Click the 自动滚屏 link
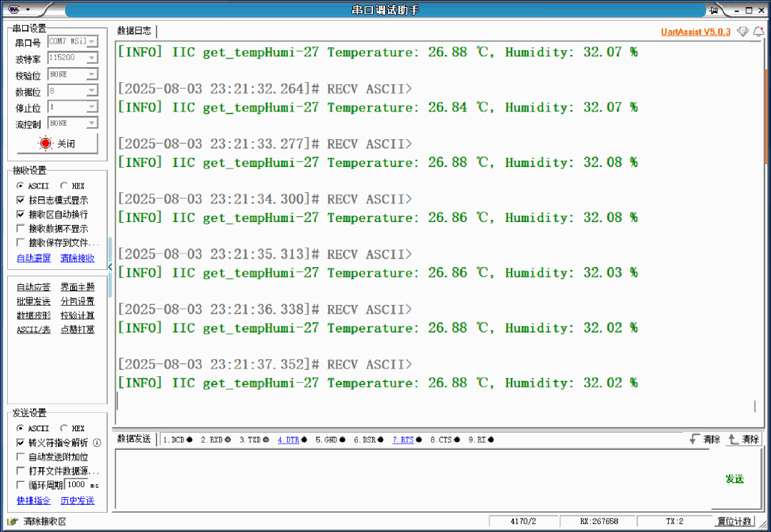The image size is (771, 532). (34, 258)
